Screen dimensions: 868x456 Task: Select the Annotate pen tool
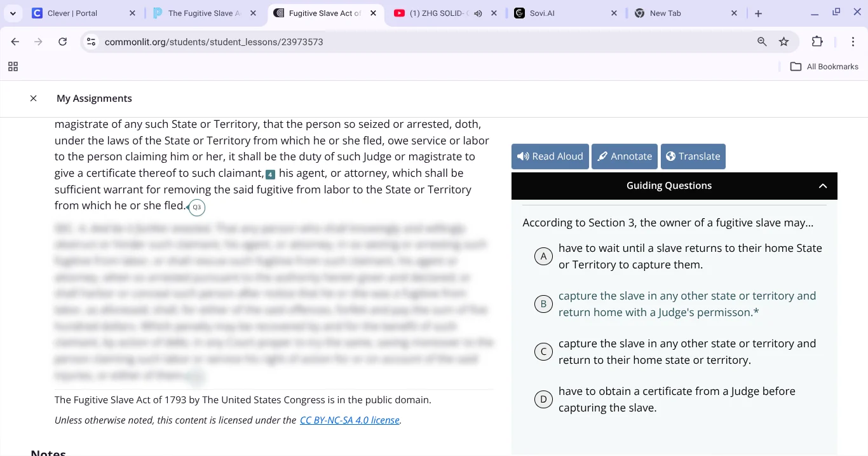pyautogui.click(x=624, y=156)
